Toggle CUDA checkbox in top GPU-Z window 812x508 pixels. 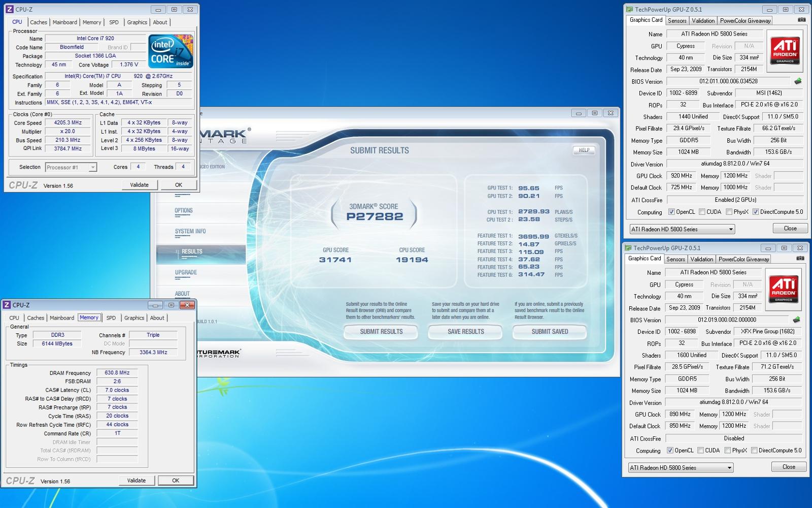(702, 212)
